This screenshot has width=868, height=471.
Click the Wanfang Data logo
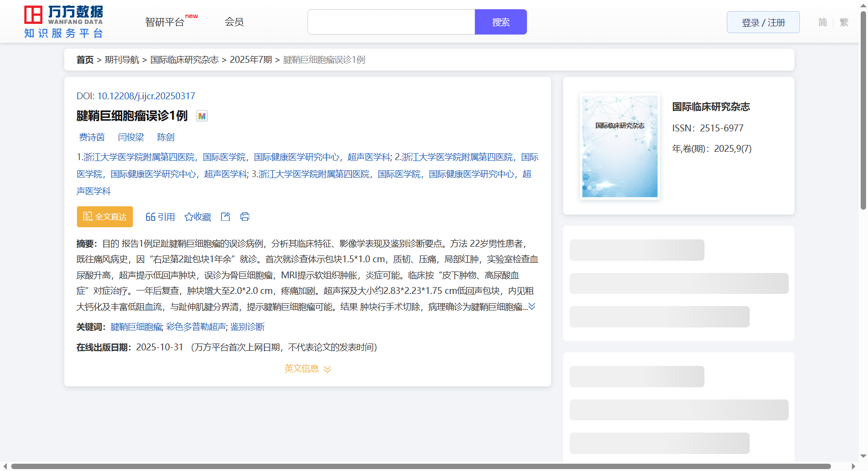(x=63, y=22)
